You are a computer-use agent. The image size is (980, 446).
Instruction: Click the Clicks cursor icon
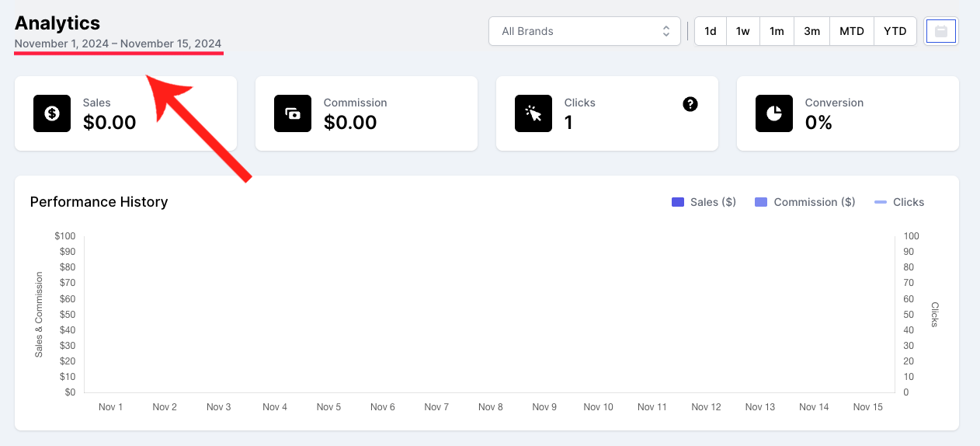(533, 113)
